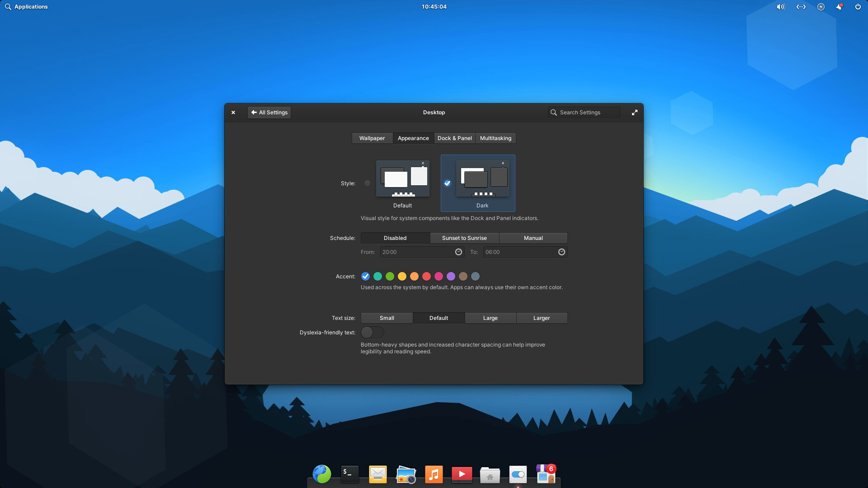Click the Default style preview thumbnail
The width and height of the screenshot is (868, 488).
click(402, 178)
